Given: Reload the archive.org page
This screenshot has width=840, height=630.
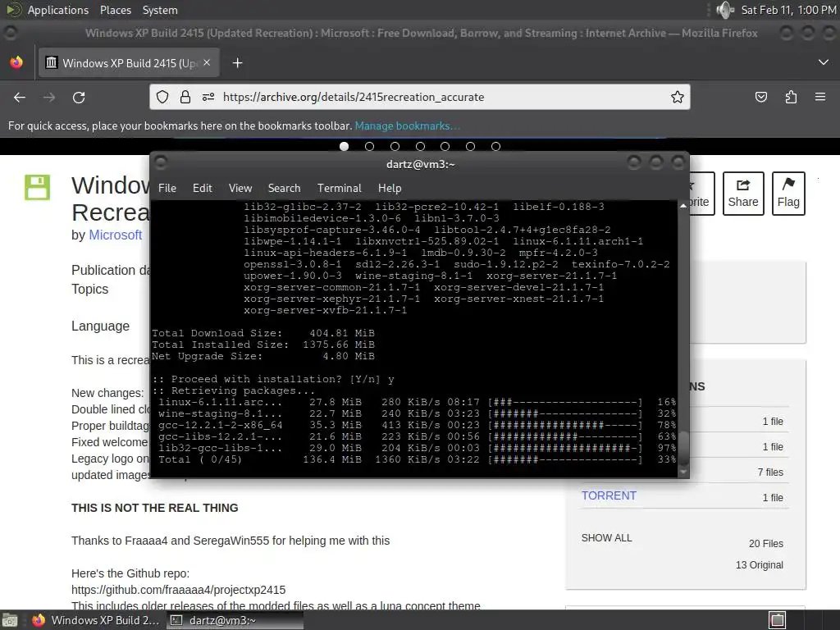Looking at the screenshot, I should [79, 98].
